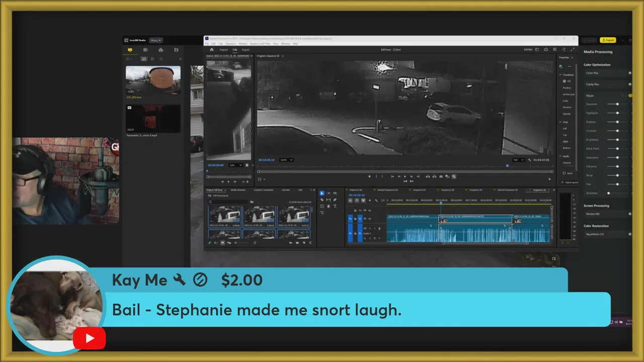Select the Rectangle tool
The image size is (644, 362).
322,206
